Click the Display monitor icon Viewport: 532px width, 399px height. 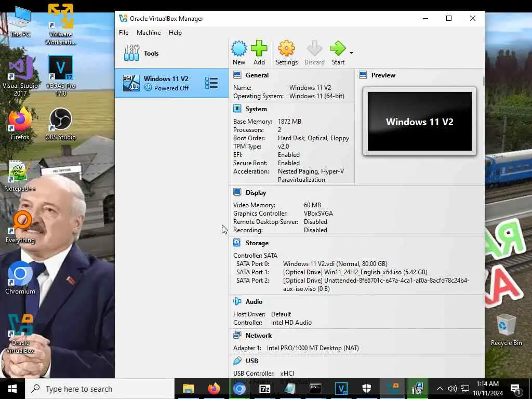237,192
